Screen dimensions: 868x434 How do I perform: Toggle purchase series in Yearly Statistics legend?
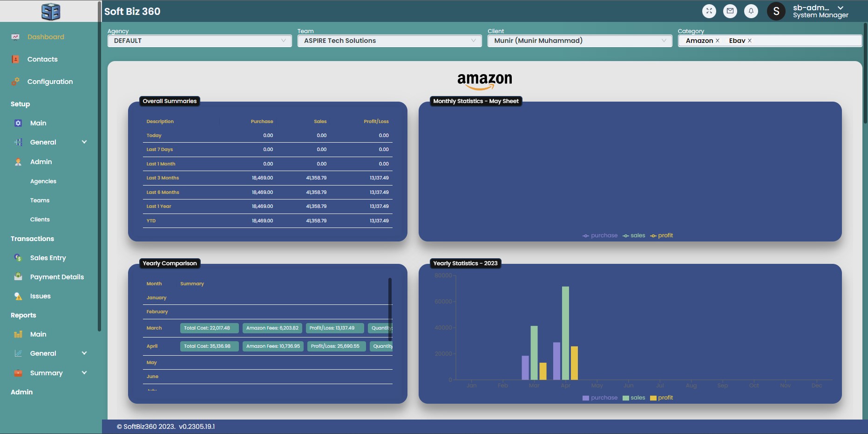point(600,398)
